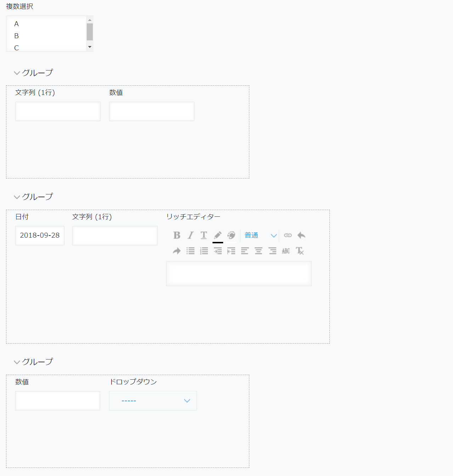
Task: Decrease indent in rich editor
Action: click(x=231, y=251)
